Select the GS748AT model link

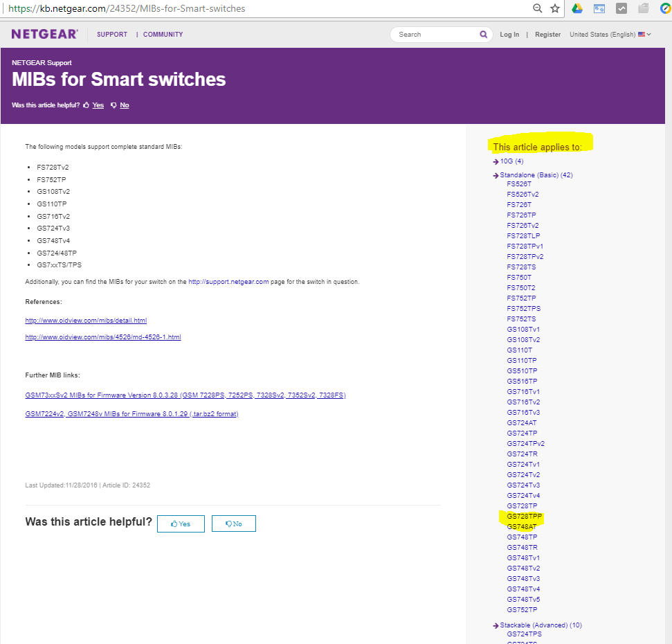522,526
